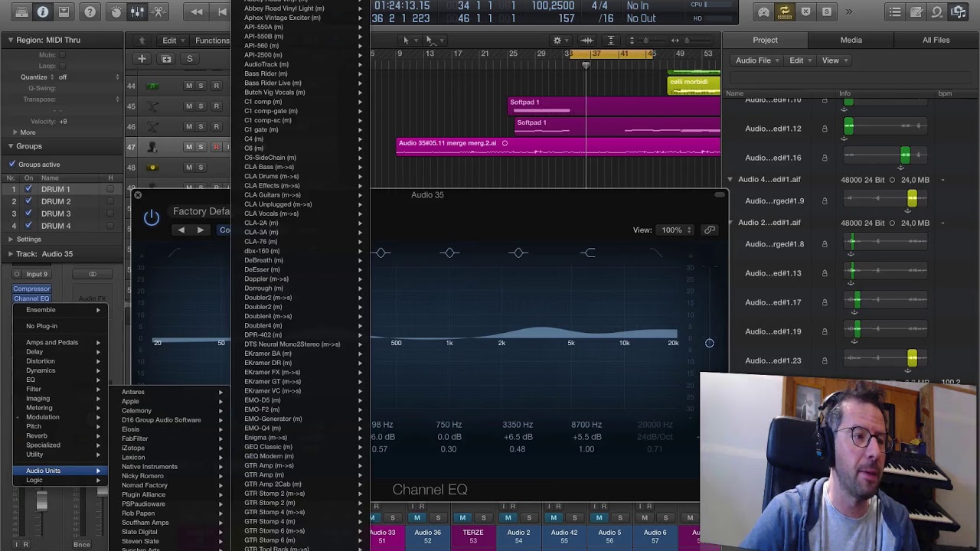Screen dimensions: 980x551
Task: Open the FabFilter manufacturer submenu
Action: pos(170,439)
